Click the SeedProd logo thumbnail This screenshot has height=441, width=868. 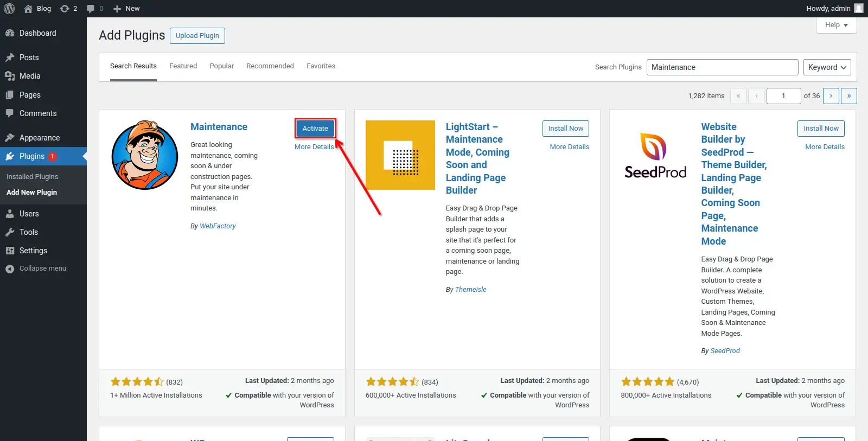655,155
